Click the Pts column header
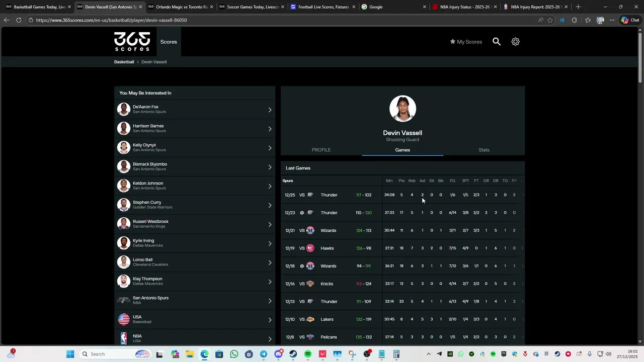 [401, 181]
